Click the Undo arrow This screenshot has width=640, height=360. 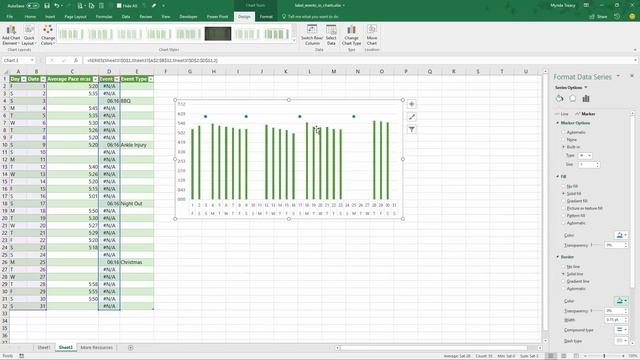pos(57,6)
